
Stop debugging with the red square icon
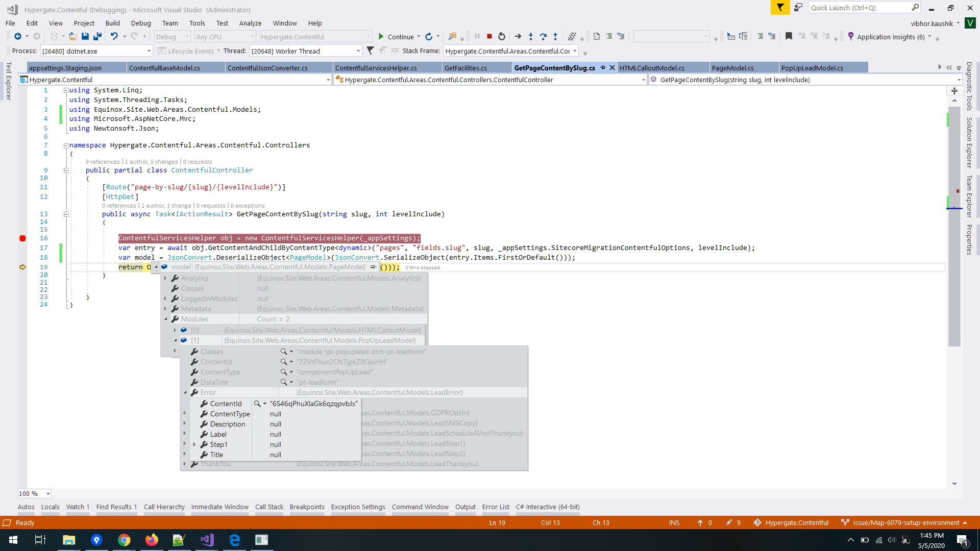[x=489, y=36]
